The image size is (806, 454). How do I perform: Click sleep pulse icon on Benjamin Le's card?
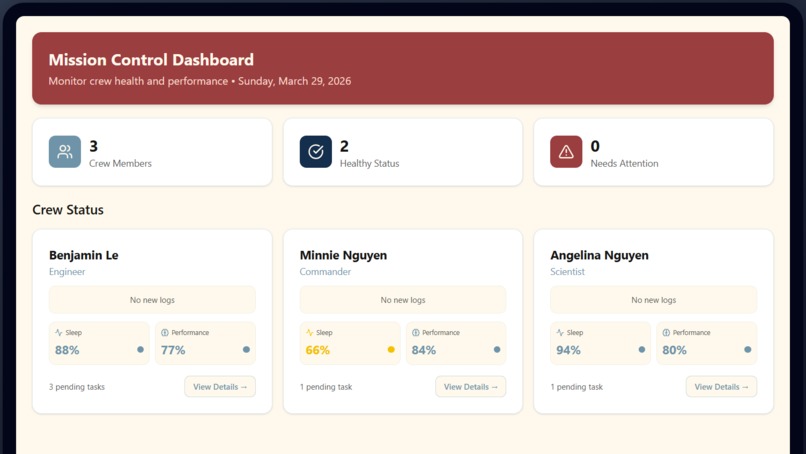59,333
